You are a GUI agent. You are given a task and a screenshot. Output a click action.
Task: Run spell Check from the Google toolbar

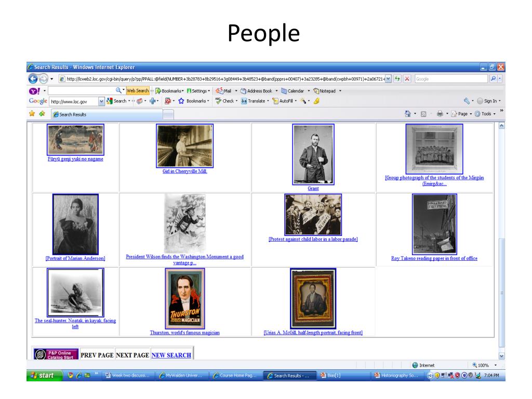pos(225,101)
